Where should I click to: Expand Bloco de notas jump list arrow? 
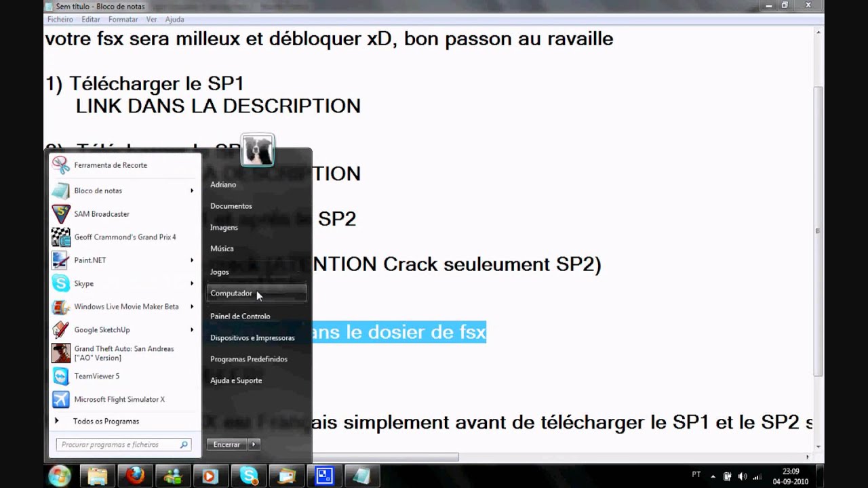[x=192, y=191]
